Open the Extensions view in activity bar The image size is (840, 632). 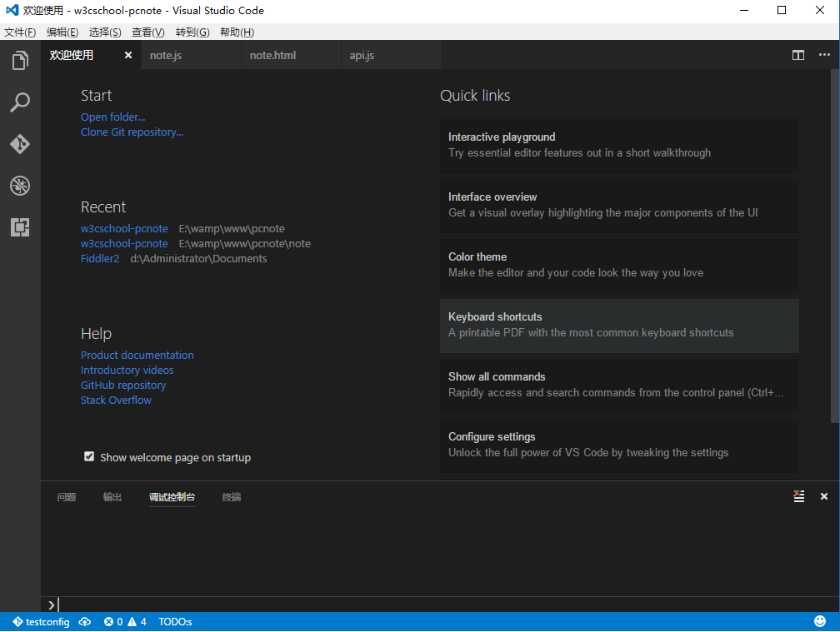[20, 226]
